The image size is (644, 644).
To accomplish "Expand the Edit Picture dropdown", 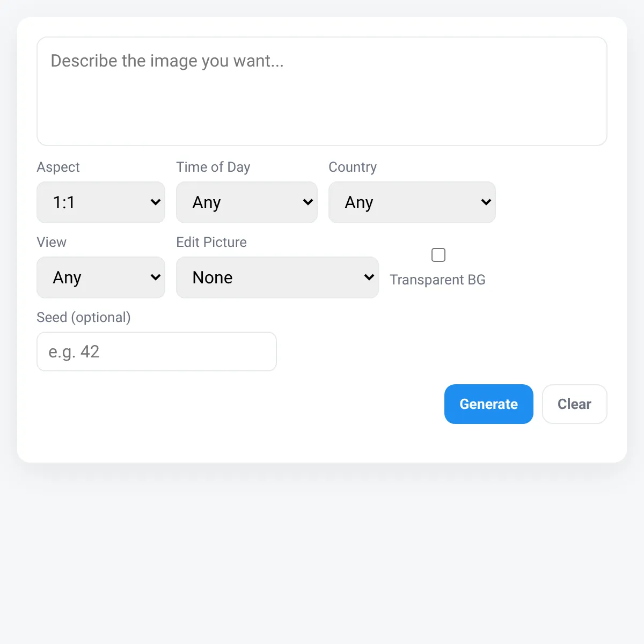I will 277,277.
